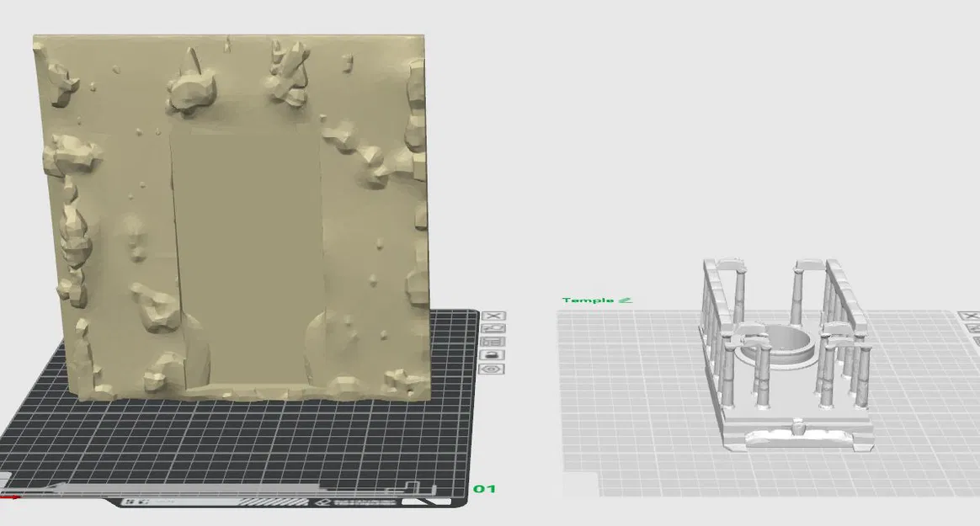Auto-orient objects on plate 01
This screenshot has height=526, width=980.
[x=493, y=329]
